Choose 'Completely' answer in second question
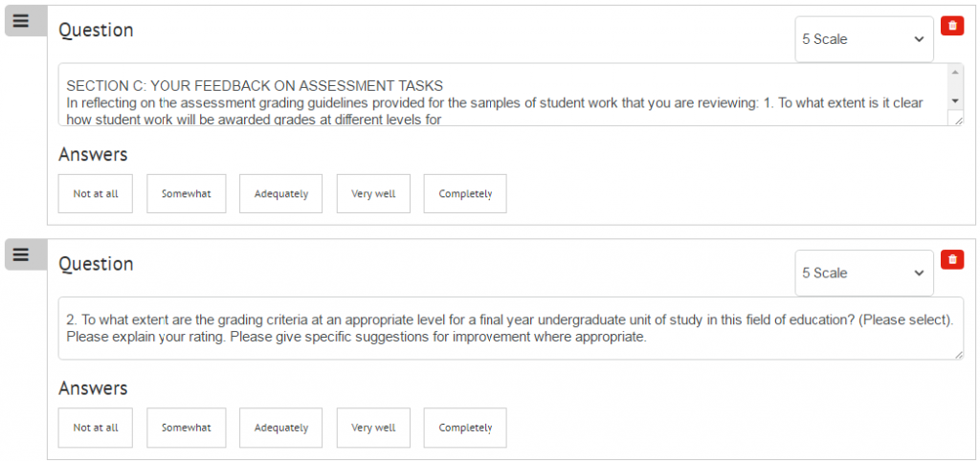The height and width of the screenshot is (462, 980). pyautogui.click(x=465, y=428)
